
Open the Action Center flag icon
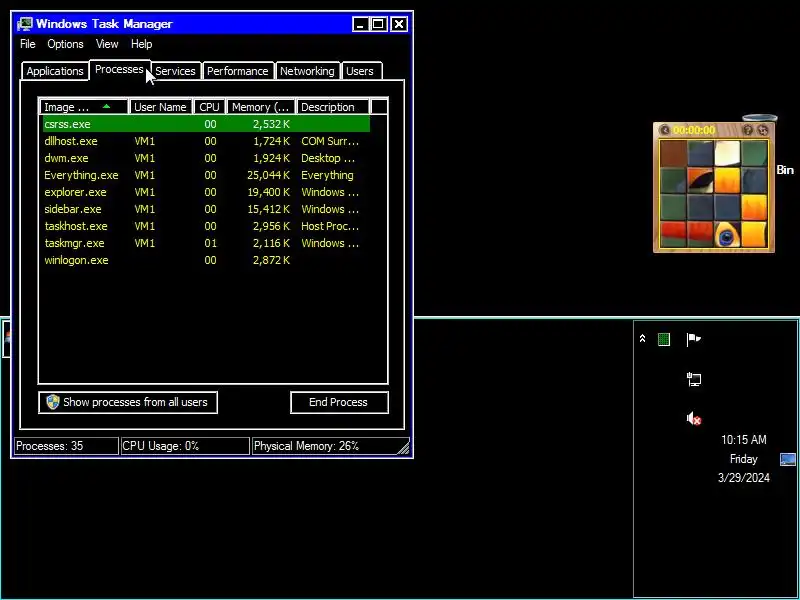point(693,339)
